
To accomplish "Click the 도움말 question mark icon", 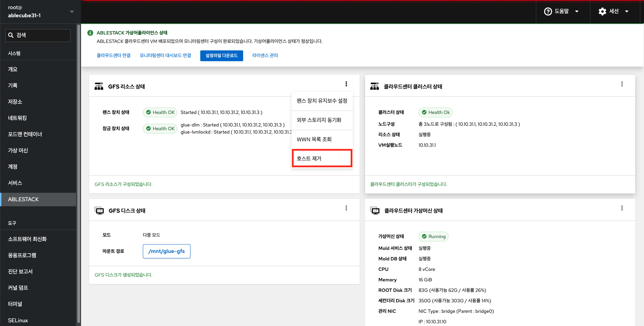I will (x=548, y=11).
